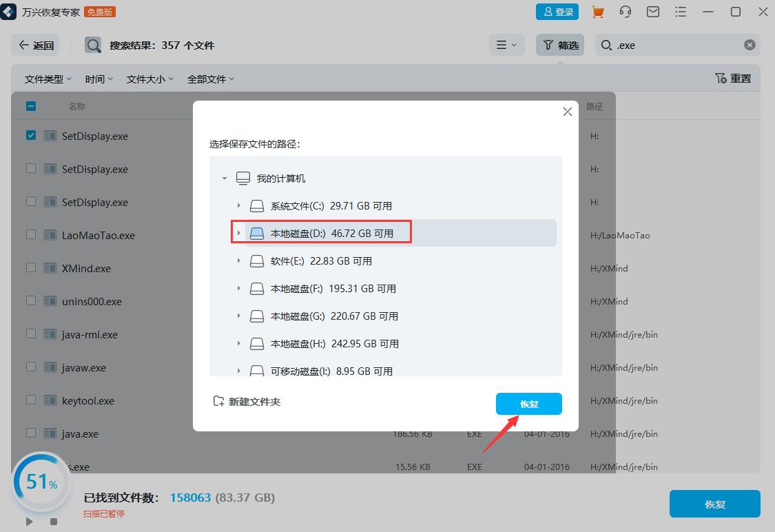
Task: Click the shopping cart icon
Action: coord(598,12)
